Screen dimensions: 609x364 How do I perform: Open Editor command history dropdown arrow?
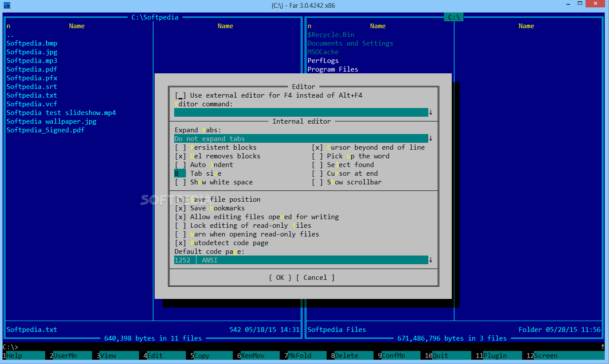click(431, 113)
